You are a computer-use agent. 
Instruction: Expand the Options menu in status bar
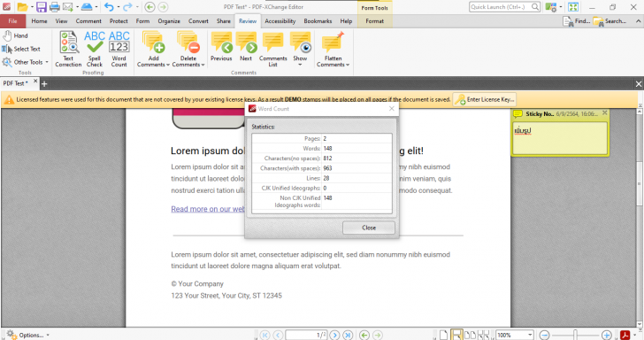28,335
